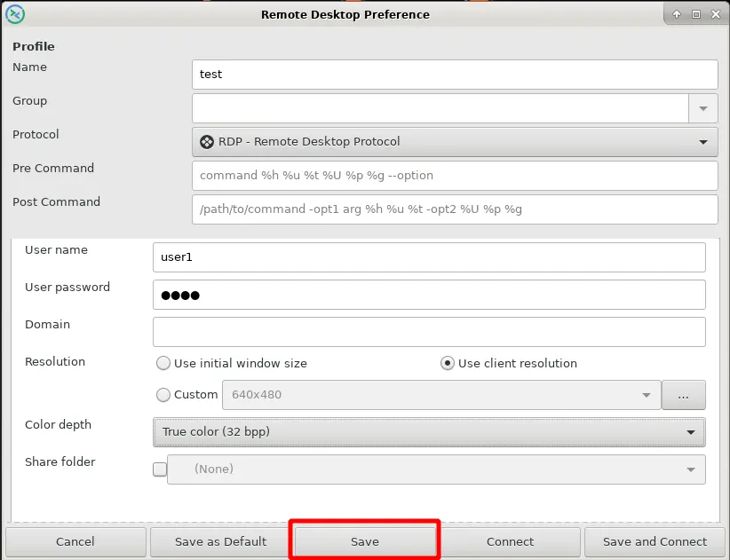Maximize the Remote Desktop Preference window
This screenshot has height=560, width=730.
coord(695,14)
